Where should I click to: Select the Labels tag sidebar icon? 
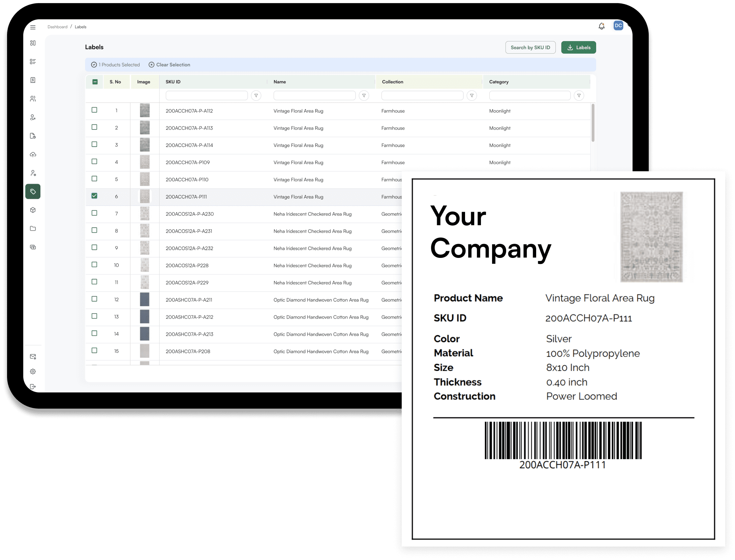pyautogui.click(x=33, y=191)
